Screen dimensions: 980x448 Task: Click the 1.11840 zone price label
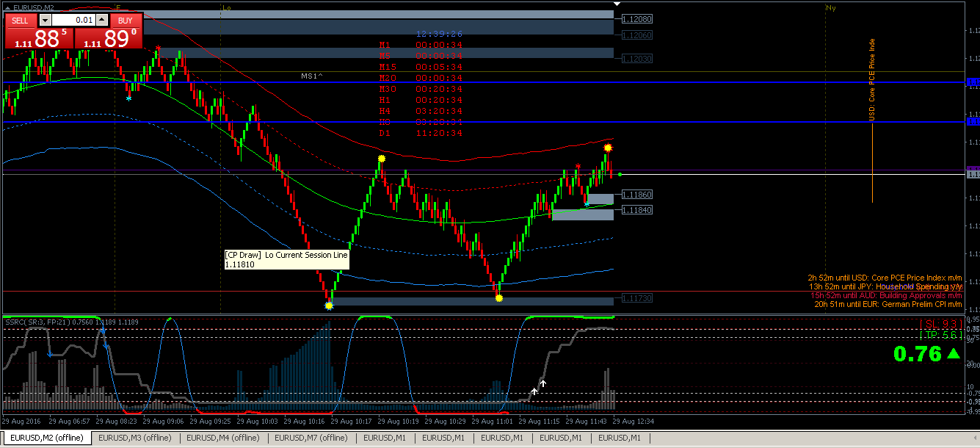click(x=636, y=210)
